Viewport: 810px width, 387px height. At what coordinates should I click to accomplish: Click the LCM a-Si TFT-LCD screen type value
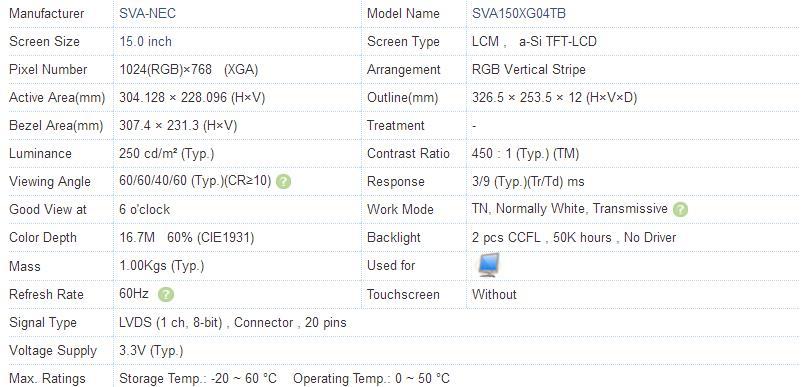[534, 41]
